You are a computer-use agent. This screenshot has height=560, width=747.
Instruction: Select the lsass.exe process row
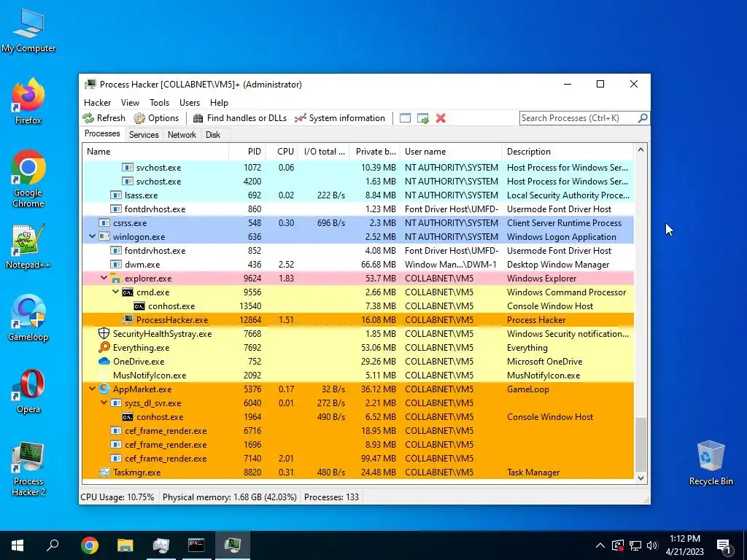coord(357,195)
